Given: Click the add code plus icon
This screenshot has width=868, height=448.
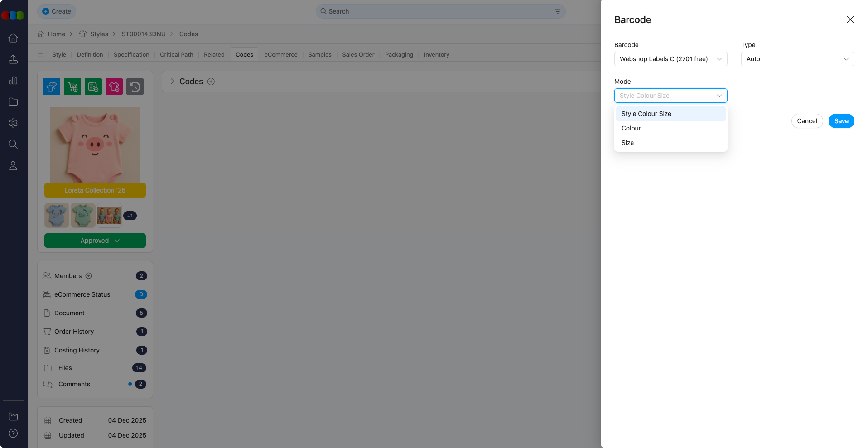Looking at the screenshot, I should click(x=211, y=82).
